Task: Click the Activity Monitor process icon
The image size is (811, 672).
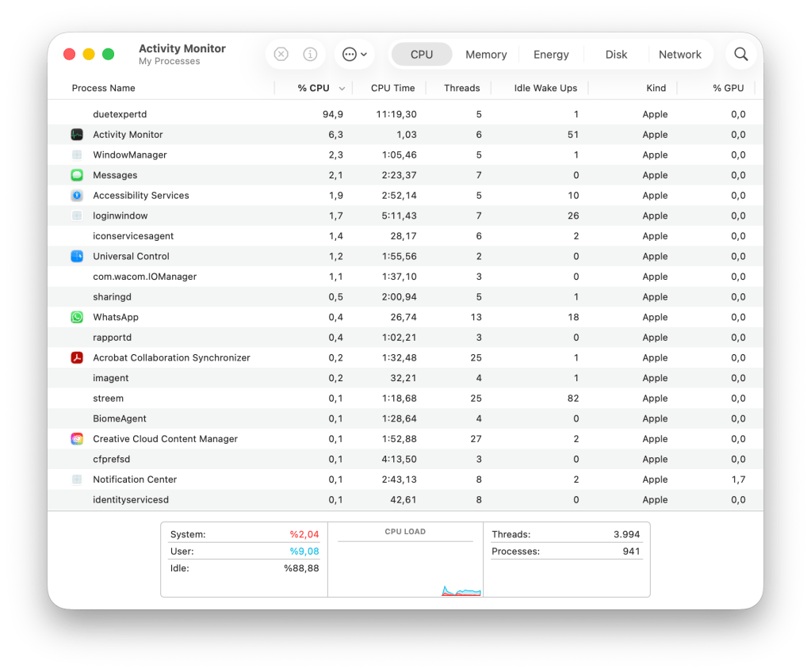Action: 77,135
